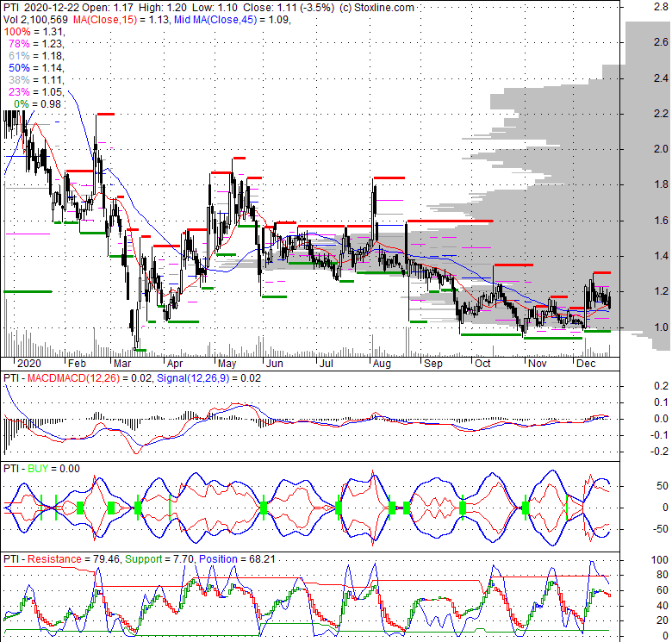Click the '61% = 1.18' Fibonacci level
The width and height of the screenshot is (672, 642).
click(x=36, y=56)
